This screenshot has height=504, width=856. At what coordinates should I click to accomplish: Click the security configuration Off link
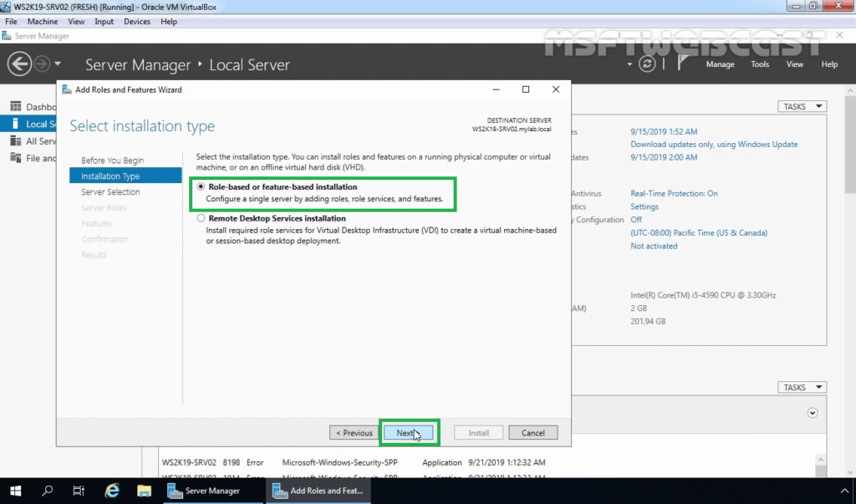[x=636, y=220]
